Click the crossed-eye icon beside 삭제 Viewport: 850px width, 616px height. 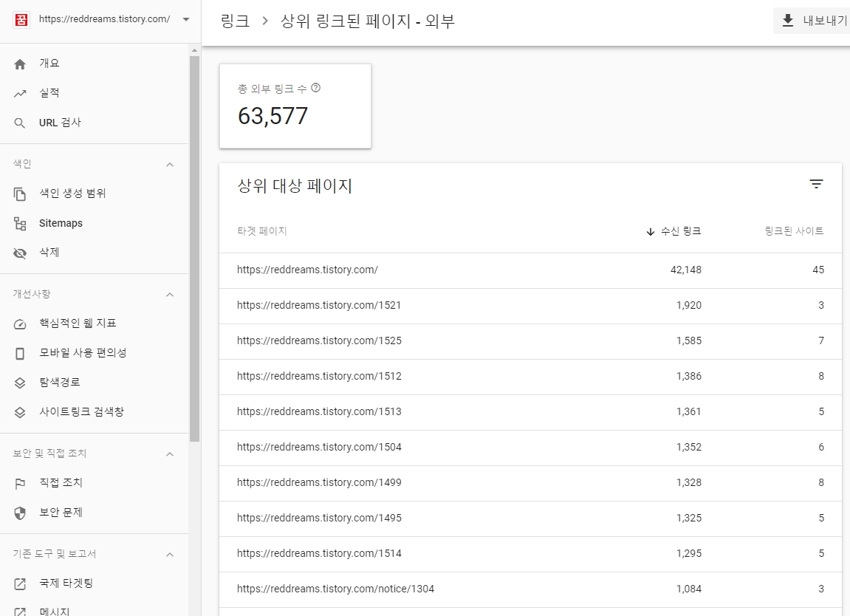coord(20,253)
